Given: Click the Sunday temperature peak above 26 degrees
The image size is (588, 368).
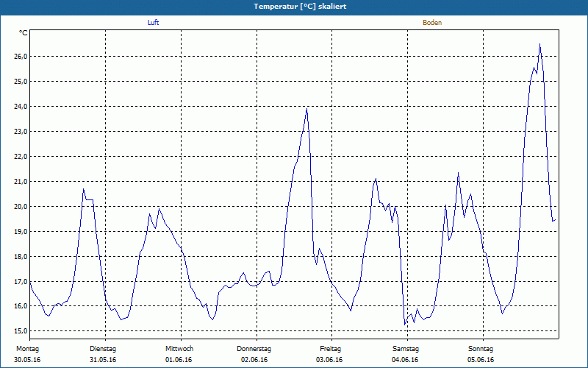Looking at the screenshot, I should tap(539, 44).
